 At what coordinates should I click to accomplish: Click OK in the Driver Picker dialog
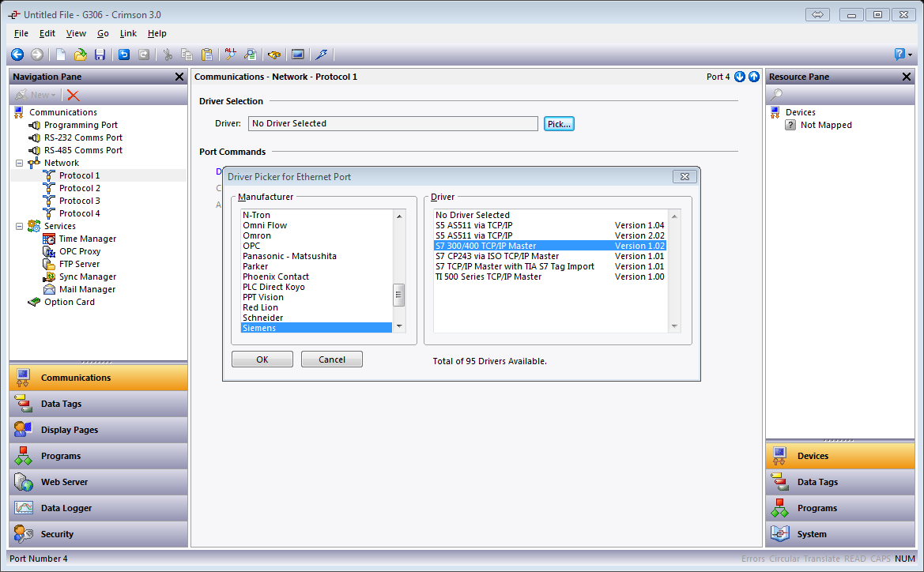[262, 359]
